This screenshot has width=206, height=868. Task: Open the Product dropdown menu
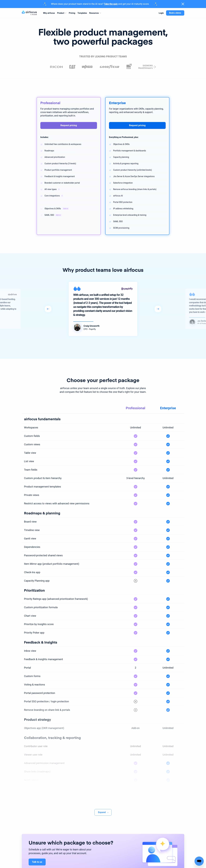pos(62,13)
